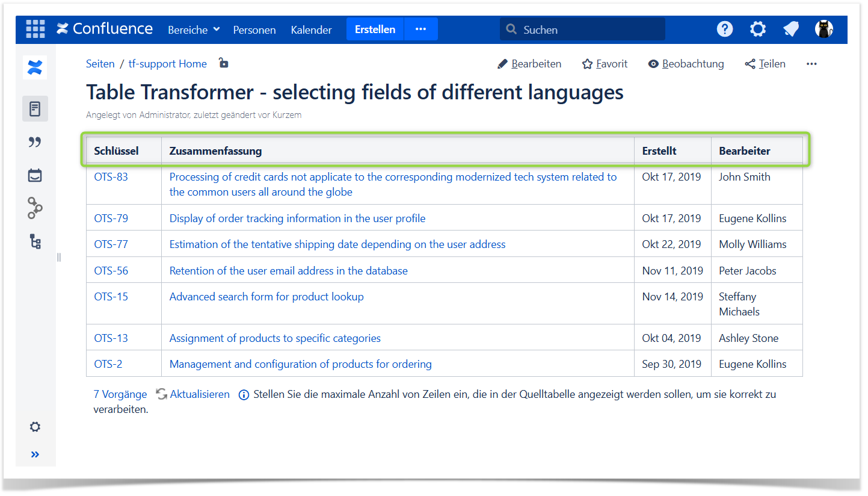This screenshot has height=496, width=868.
Task: Open the OTS-83 issue link
Action: (x=111, y=177)
